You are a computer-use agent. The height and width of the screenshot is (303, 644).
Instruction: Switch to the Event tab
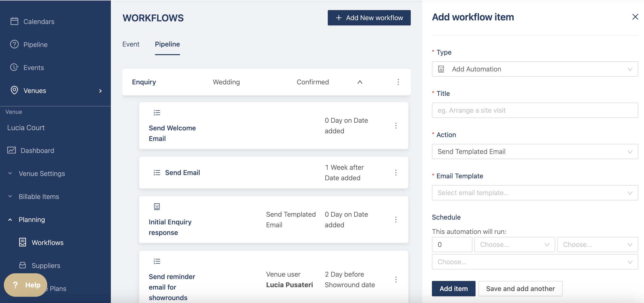131,44
